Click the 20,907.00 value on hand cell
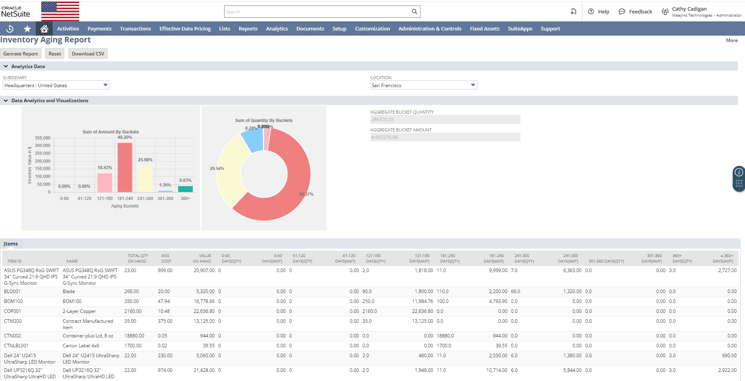Screen dimensions: 745x381 [204, 270]
